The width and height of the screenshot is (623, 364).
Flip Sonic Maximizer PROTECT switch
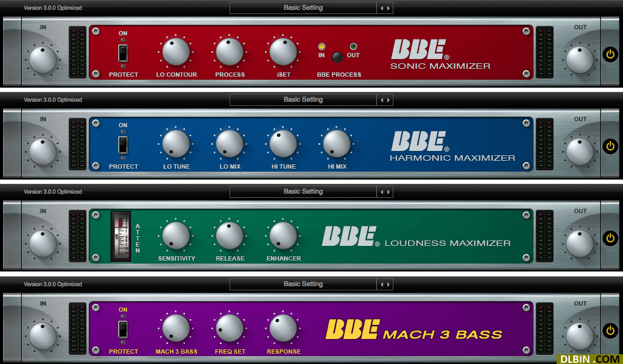coord(123,53)
